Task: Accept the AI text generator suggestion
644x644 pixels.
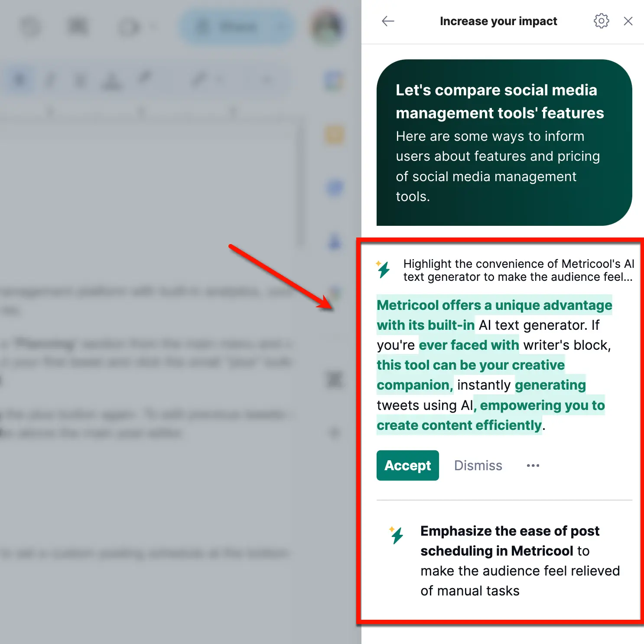Action: click(407, 465)
